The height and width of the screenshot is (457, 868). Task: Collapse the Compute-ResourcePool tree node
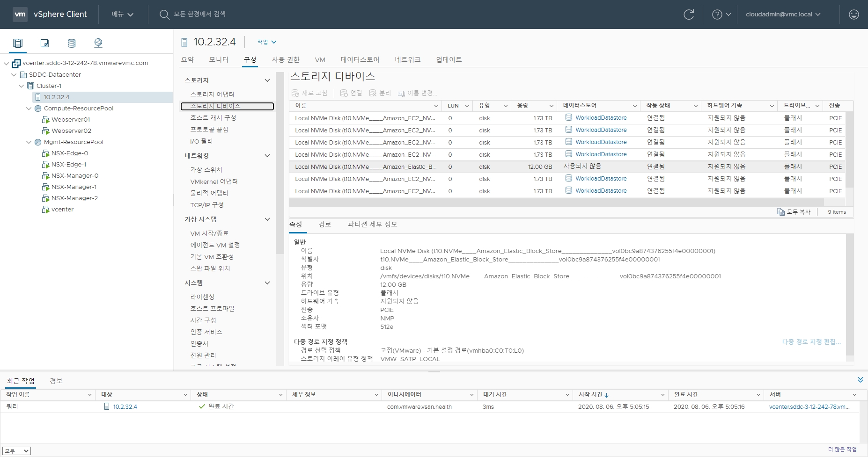click(x=29, y=109)
